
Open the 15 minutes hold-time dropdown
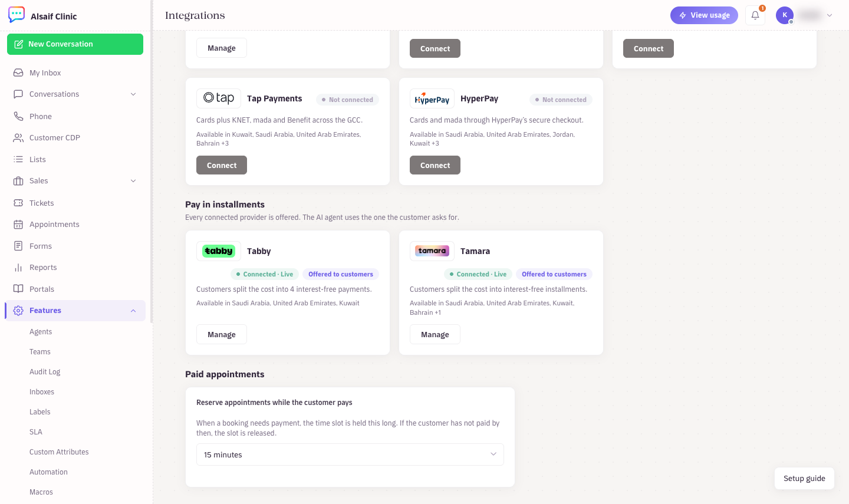[350, 454]
